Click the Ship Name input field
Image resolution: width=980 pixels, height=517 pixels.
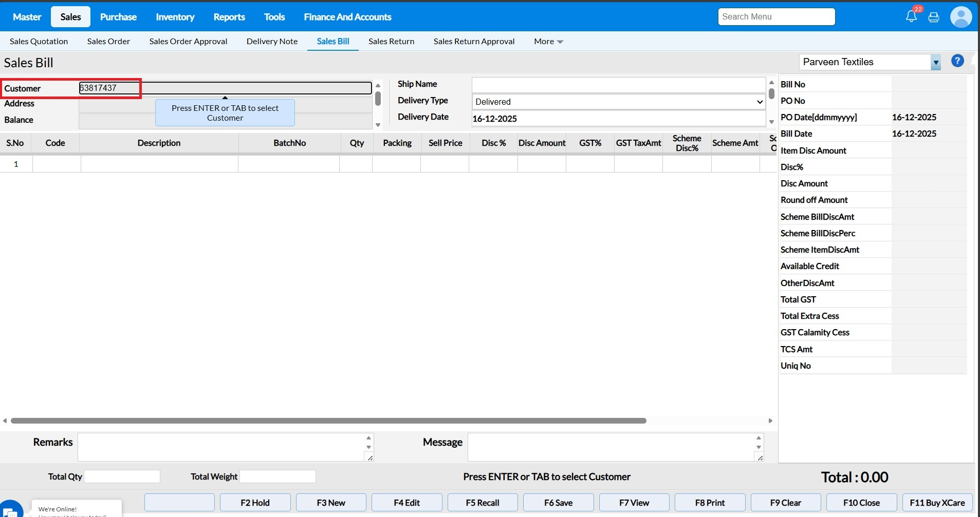pos(618,85)
